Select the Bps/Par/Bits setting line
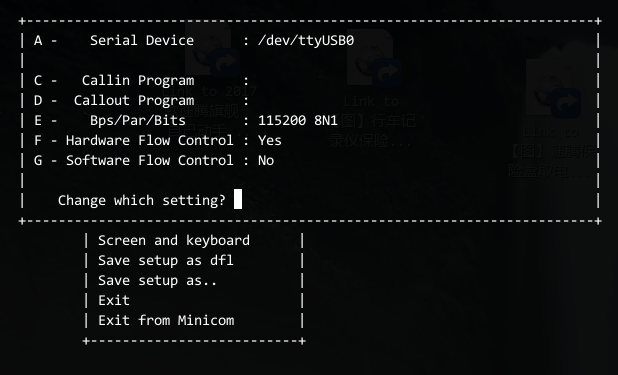The height and width of the screenshot is (375, 618). point(186,121)
